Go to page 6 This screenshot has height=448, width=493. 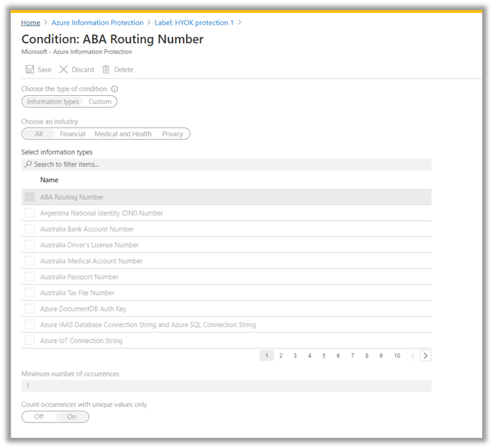tap(338, 355)
